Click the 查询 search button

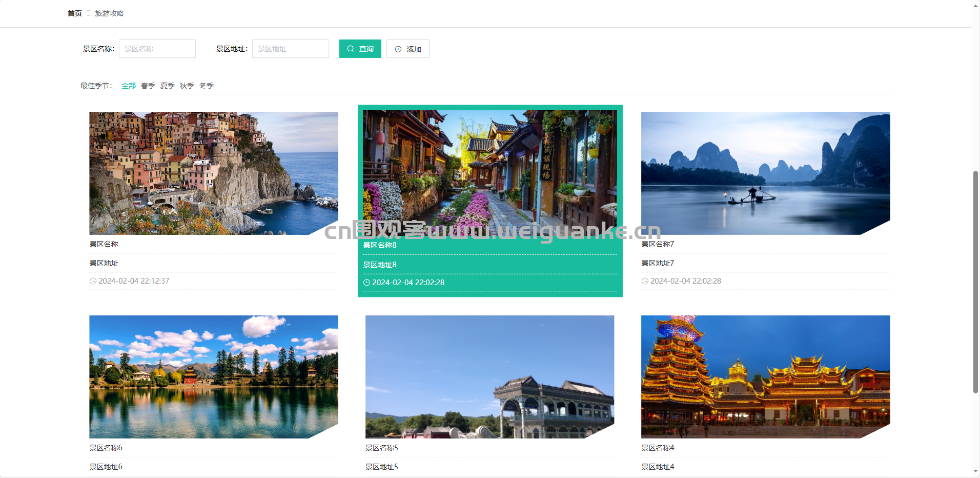[x=360, y=49]
